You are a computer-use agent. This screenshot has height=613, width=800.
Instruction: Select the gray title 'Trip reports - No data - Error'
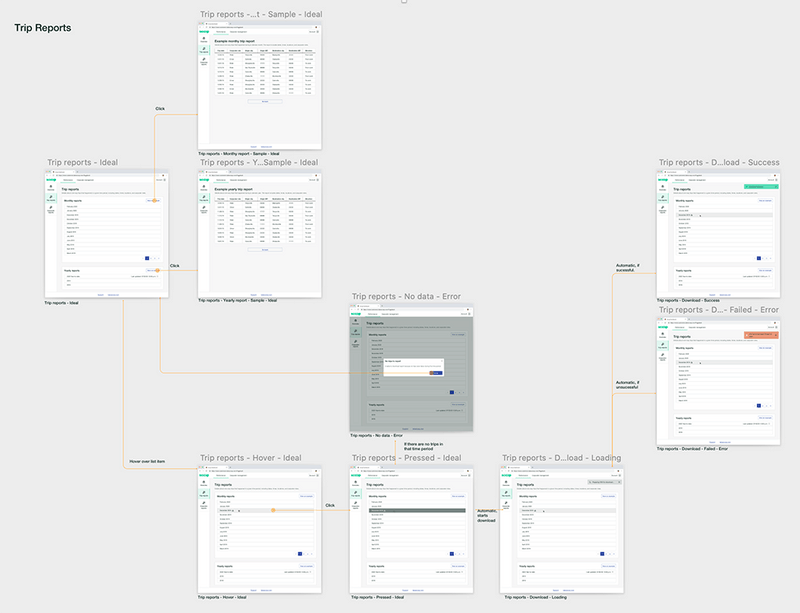point(406,297)
